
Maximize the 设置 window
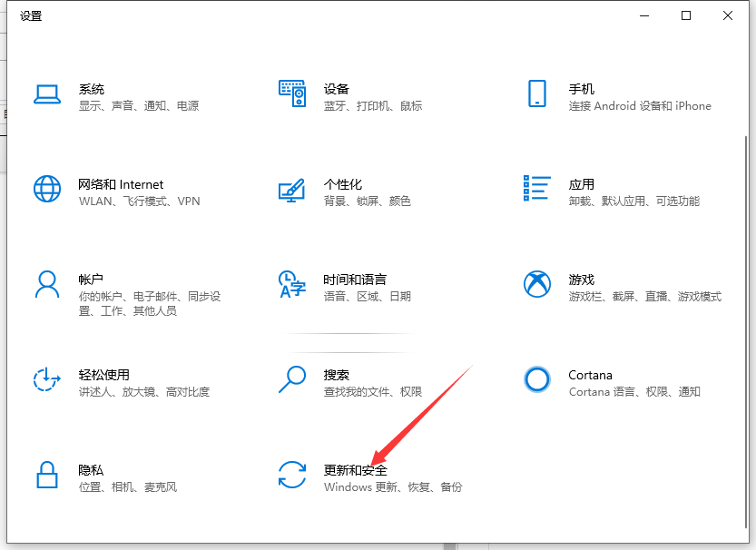[686, 15]
